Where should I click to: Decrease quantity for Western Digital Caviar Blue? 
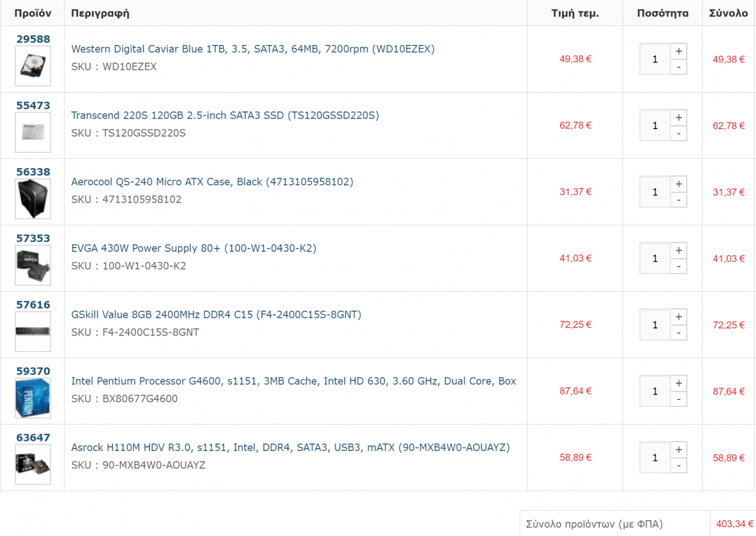coord(679,67)
